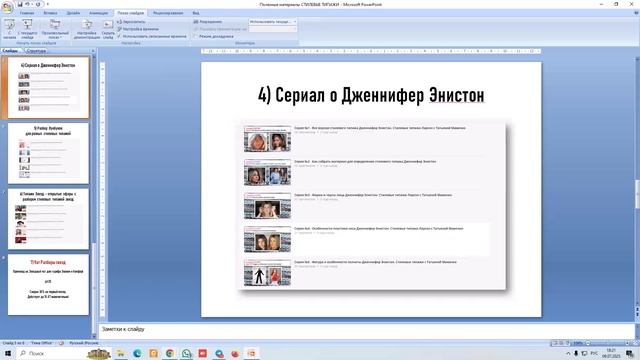Start Slide Show view from status bar

click(567, 343)
